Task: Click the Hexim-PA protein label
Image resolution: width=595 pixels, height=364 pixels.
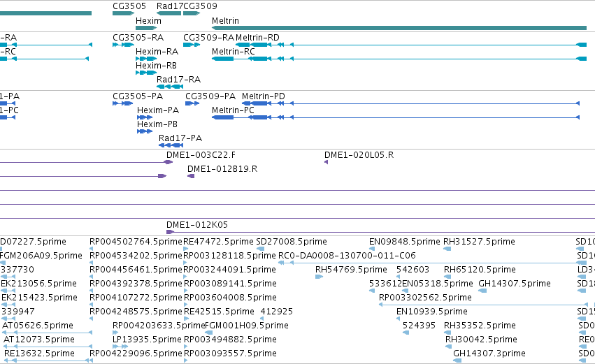Action: tap(158, 110)
